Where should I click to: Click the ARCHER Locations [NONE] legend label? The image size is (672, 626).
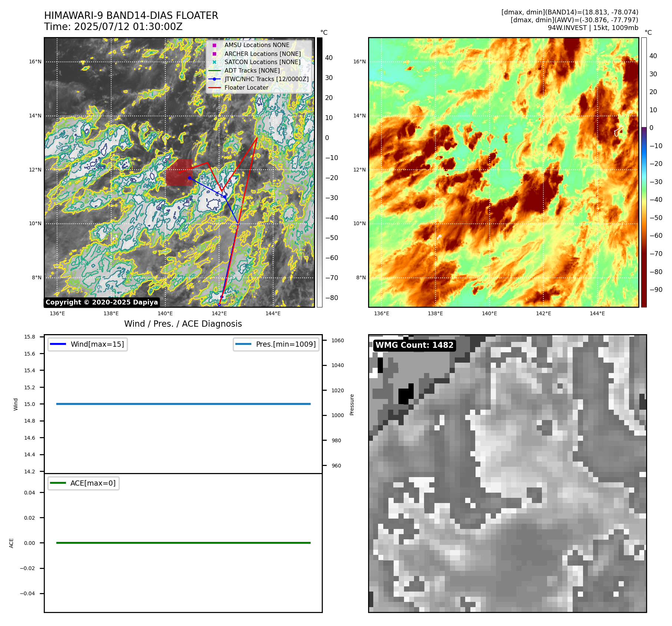pos(263,54)
